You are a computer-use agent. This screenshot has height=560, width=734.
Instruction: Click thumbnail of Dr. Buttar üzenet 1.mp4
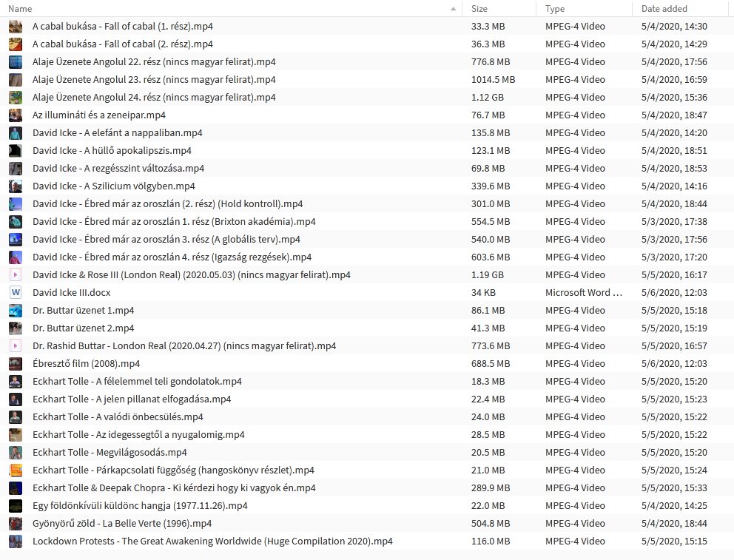(x=16, y=310)
